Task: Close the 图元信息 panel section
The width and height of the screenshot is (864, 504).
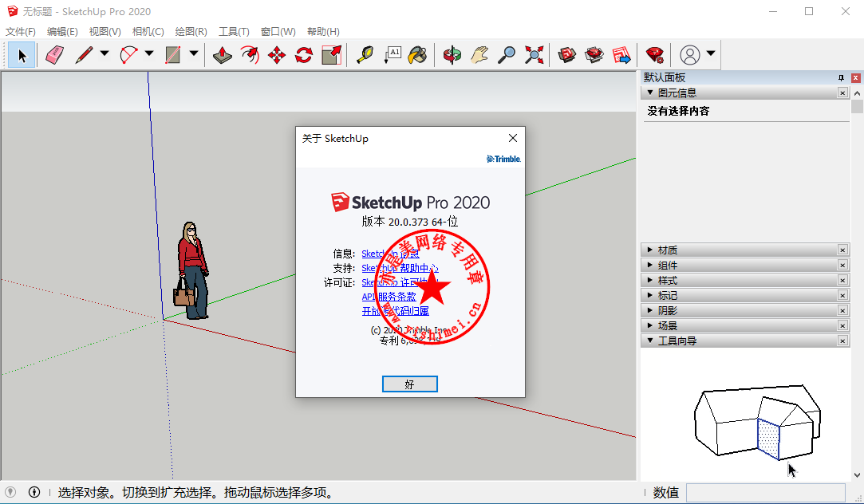Action: pyautogui.click(x=842, y=93)
